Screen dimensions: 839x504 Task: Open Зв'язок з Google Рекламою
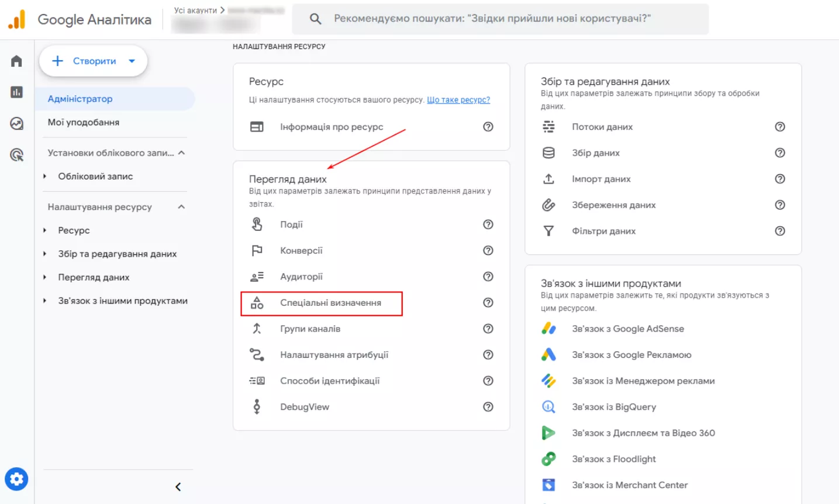point(631,355)
